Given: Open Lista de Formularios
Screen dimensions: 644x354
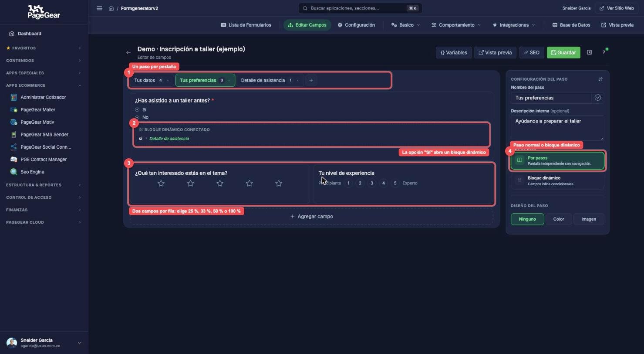Looking at the screenshot, I should pyautogui.click(x=246, y=25).
